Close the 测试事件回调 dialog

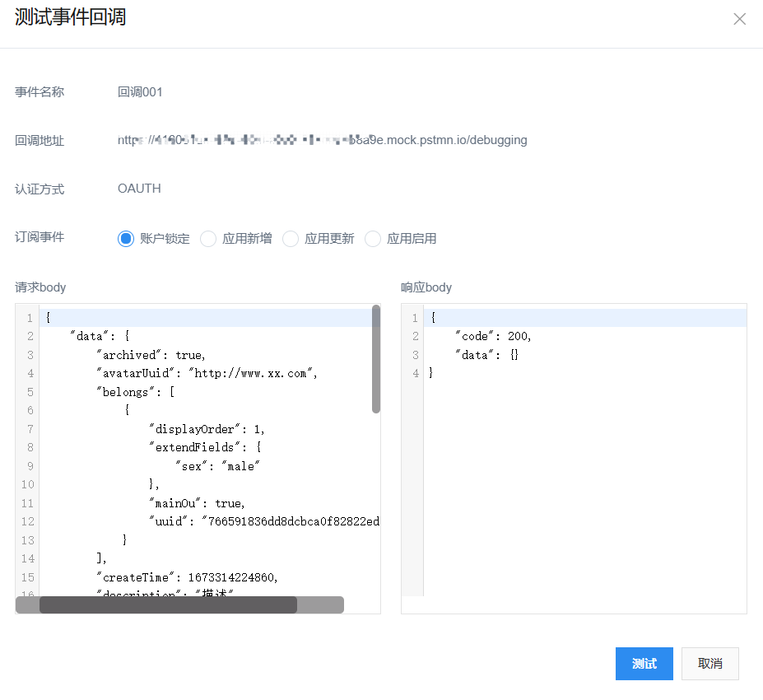pyautogui.click(x=739, y=19)
